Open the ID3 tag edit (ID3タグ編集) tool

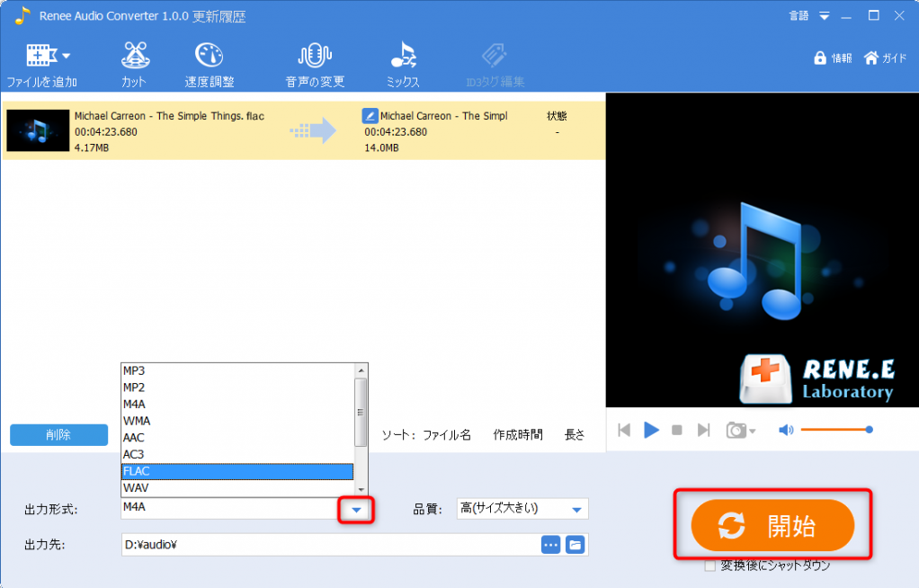[x=495, y=65]
